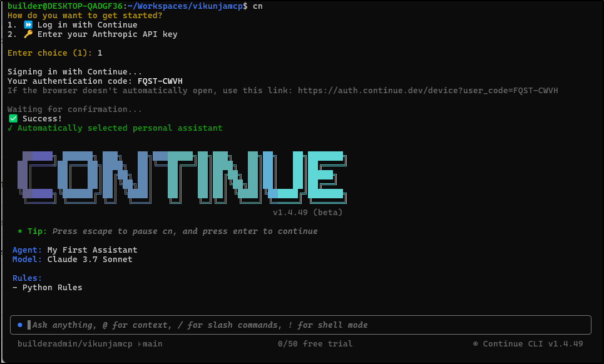Click the v1.4.49 (beta) version text under logo
The height and width of the screenshot is (364, 604).
pyautogui.click(x=307, y=213)
